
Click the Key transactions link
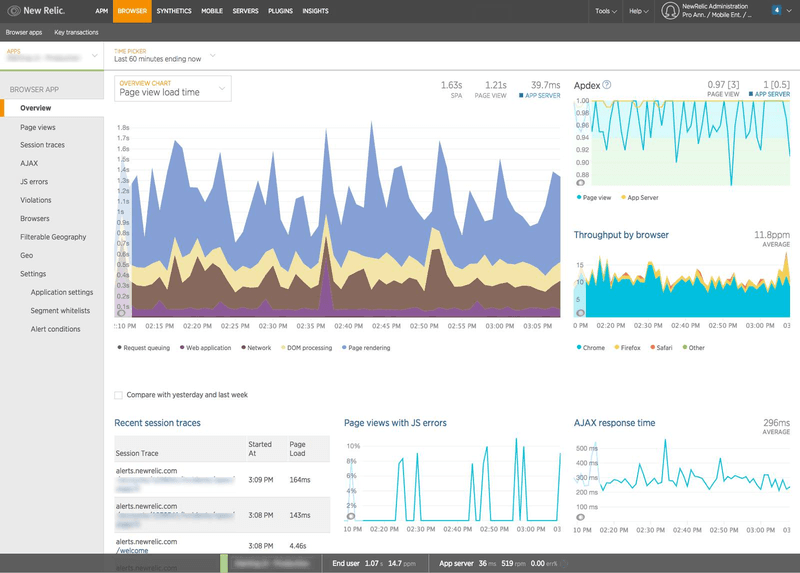point(76,33)
